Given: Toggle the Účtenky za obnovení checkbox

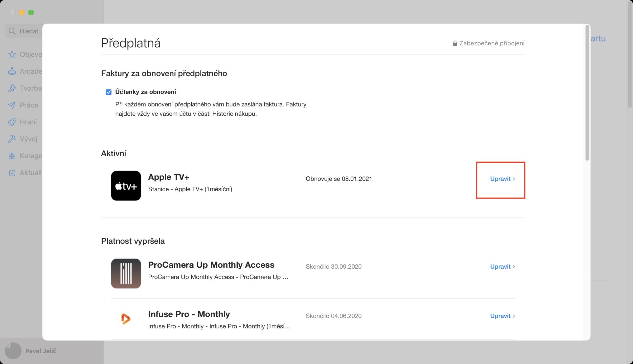Looking at the screenshot, I should click(x=108, y=92).
